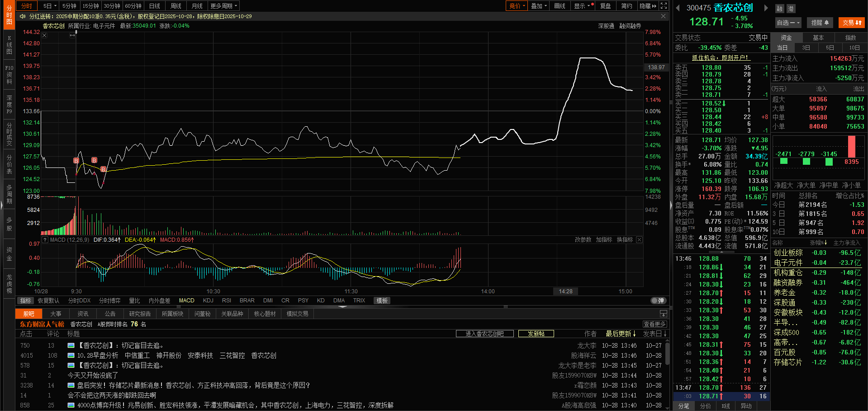
Task: Click the orange 交易 button
Action: [851, 23]
